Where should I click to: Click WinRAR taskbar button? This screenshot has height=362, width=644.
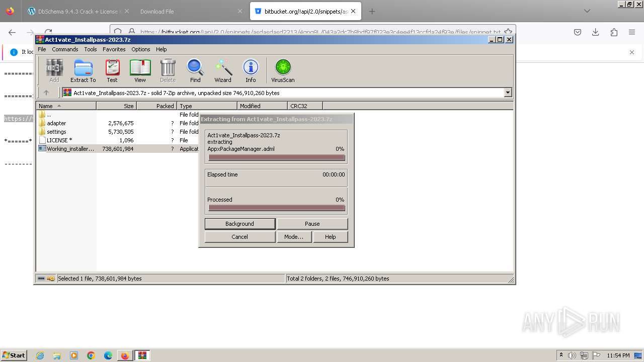coord(142,355)
